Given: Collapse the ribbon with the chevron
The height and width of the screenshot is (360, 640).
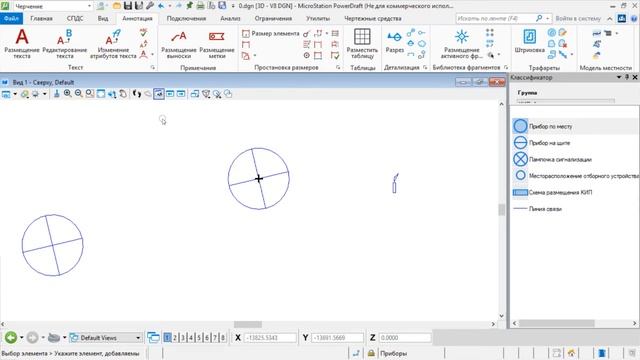Looking at the screenshot, I should (x=609, y=19).
